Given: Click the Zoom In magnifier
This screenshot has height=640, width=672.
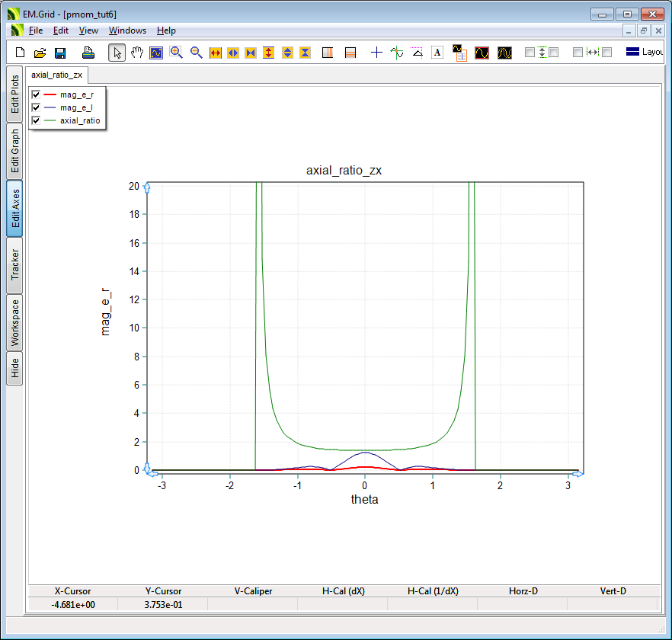Looking at the screenshot, I should tap(176, 53).
